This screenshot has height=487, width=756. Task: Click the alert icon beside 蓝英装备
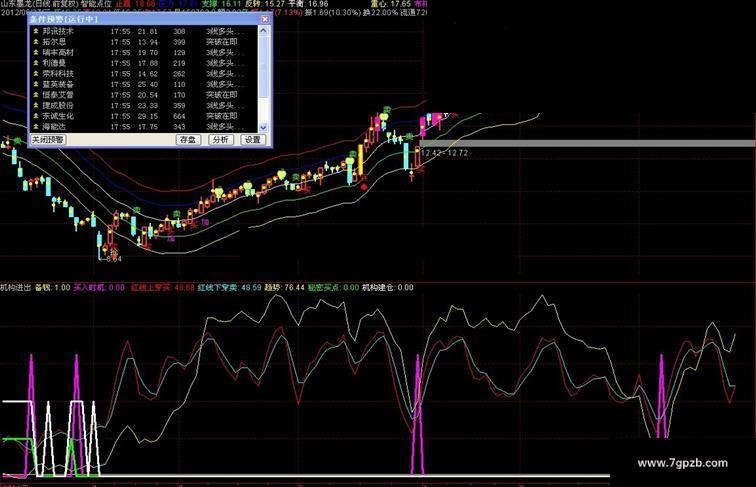coord(36,84)
